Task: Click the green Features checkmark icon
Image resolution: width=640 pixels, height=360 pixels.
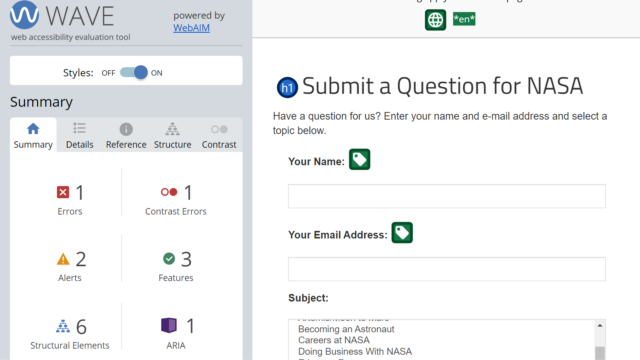Action: (169, 258)
